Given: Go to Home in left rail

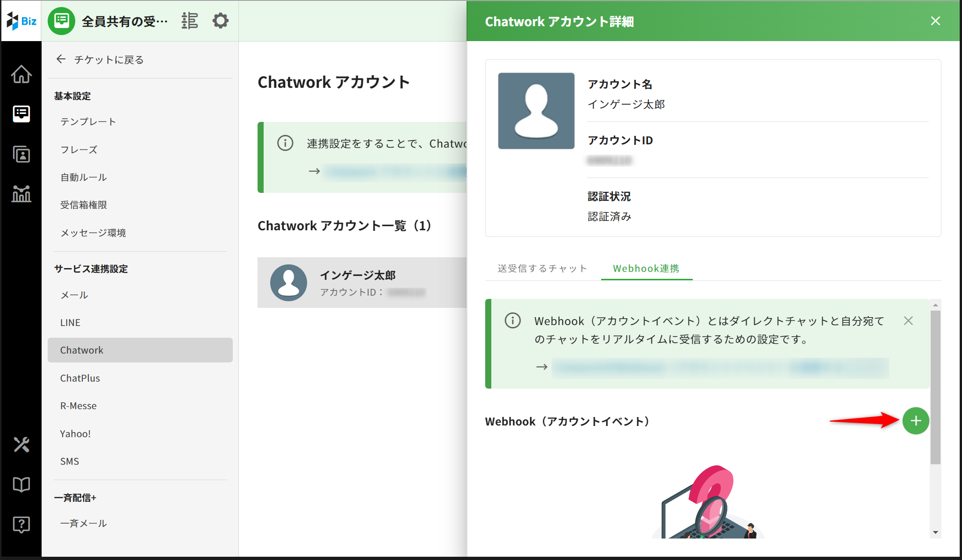Looking at the screenshot, I should click(22, 74).
